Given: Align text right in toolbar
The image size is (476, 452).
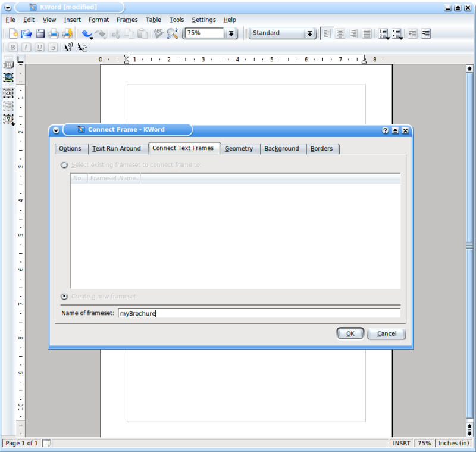Looking at the screenshot, I should pyautogui.click(x=353, y=33).
